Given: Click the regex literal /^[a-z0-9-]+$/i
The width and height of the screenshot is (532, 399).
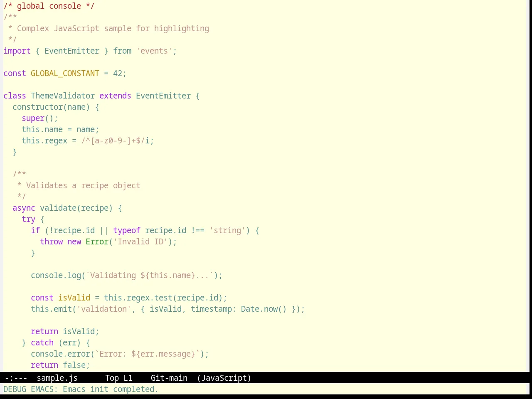Looking at the screenshot, I should 115,140.
